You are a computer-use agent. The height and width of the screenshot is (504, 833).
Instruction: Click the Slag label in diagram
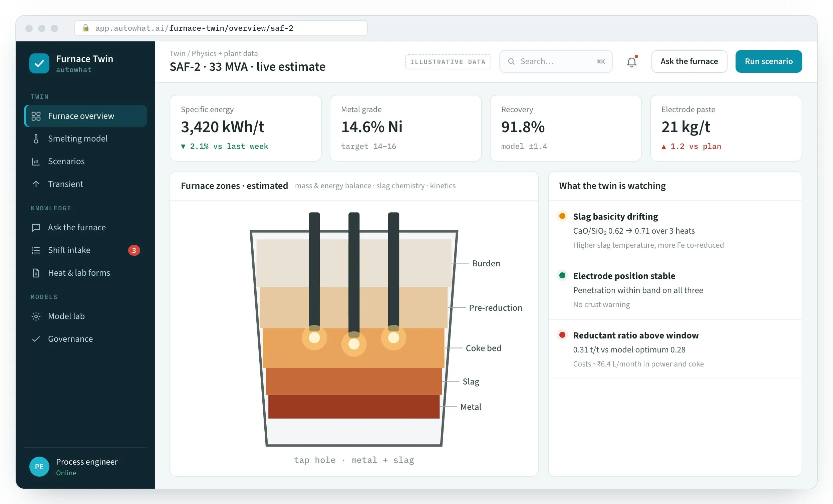(471, 382)
